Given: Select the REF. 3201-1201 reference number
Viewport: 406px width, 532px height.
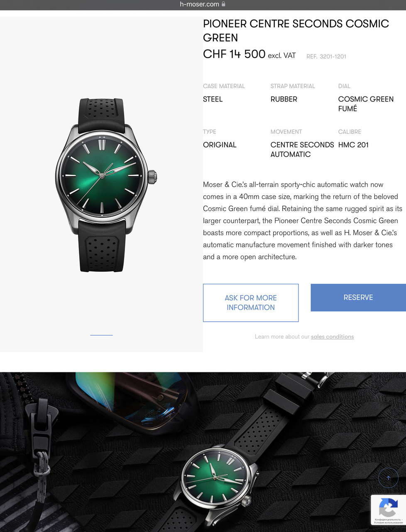Looking at the screenshot, I should click(x=326, y=57).
